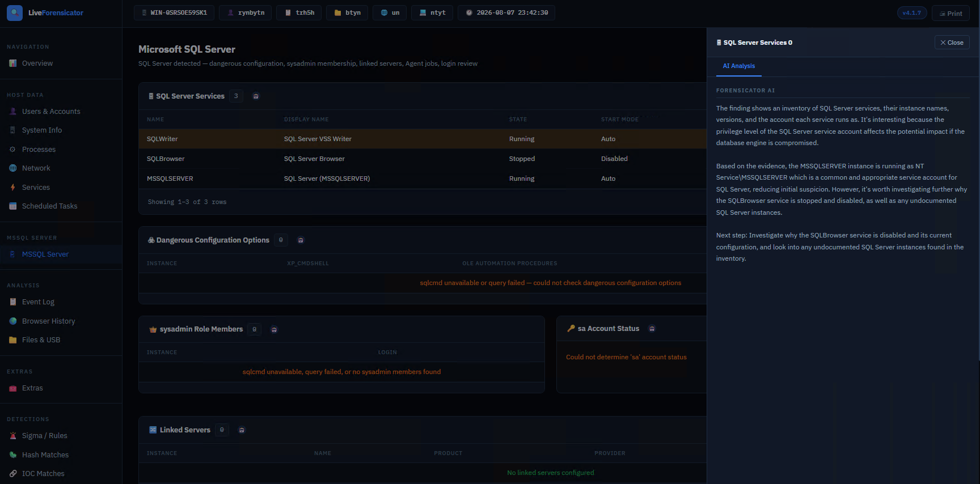Click the XP_CMDSHELL column header
Image resolution: width=980 pixels, height=484 pixels.
[308, 264]
